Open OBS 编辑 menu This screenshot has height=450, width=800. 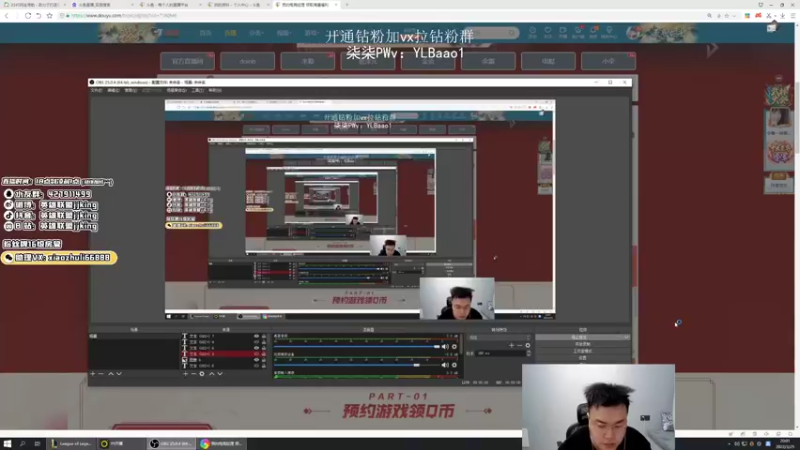point(113,90)
